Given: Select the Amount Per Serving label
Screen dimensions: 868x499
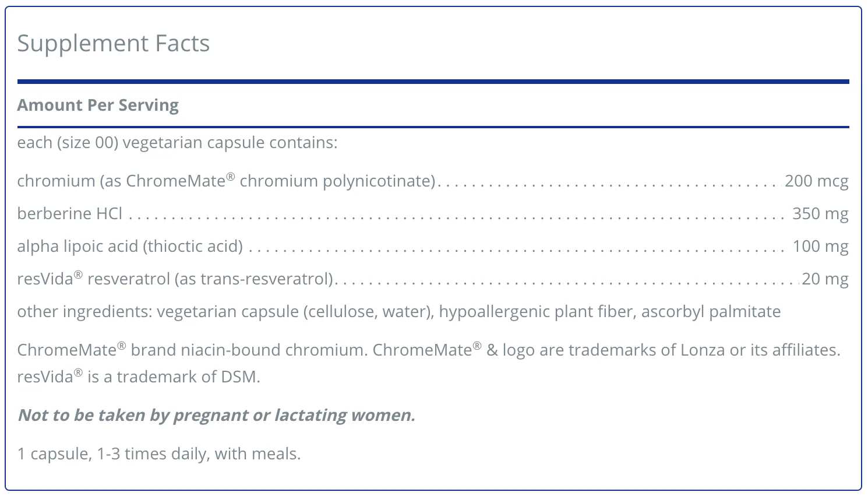Looking at the screenshot, I should pos(98,106).
